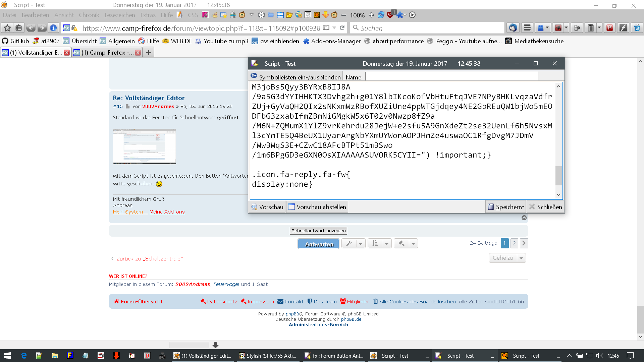Click the Antworten button
This screenshot has width=644, height=362.
tap(319, 244)
